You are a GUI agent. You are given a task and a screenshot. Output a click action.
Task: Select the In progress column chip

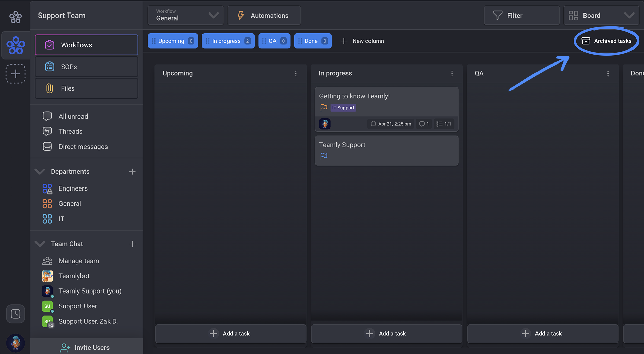coord(228,41)
